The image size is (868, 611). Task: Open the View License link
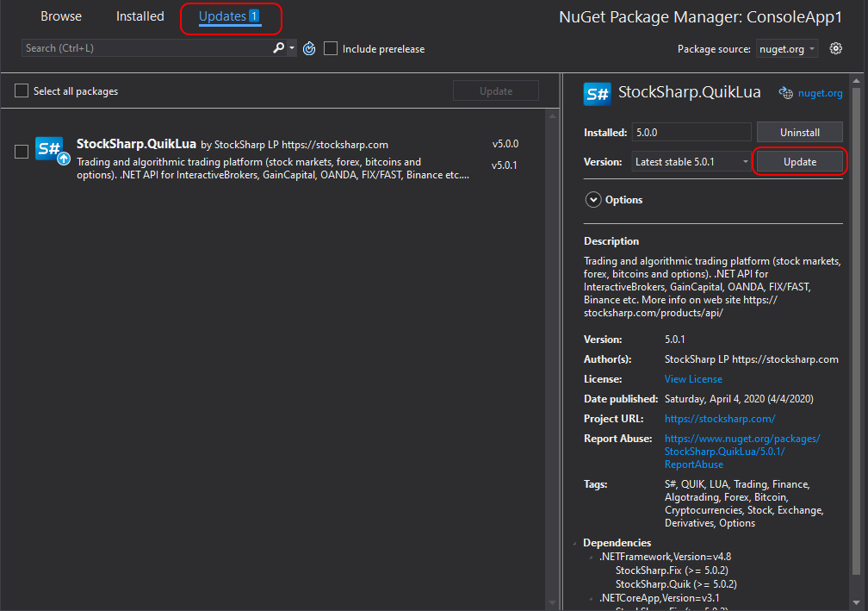pos(693,379)
